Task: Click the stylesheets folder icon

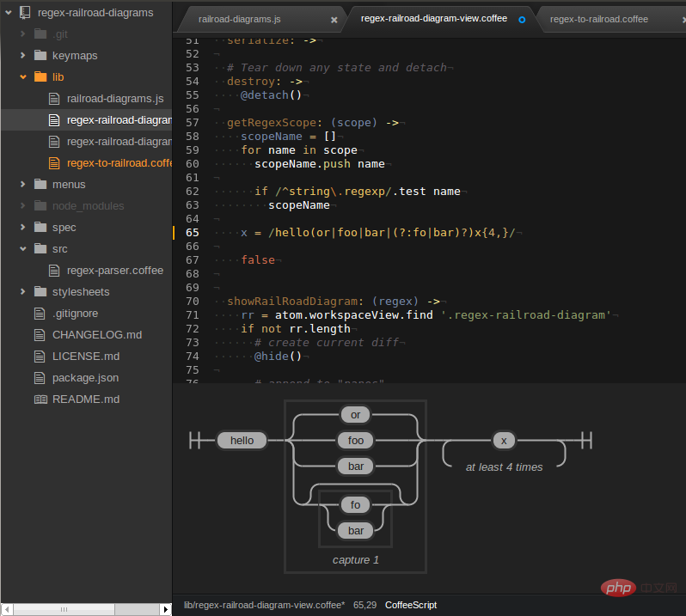Action: pos(40,291)
